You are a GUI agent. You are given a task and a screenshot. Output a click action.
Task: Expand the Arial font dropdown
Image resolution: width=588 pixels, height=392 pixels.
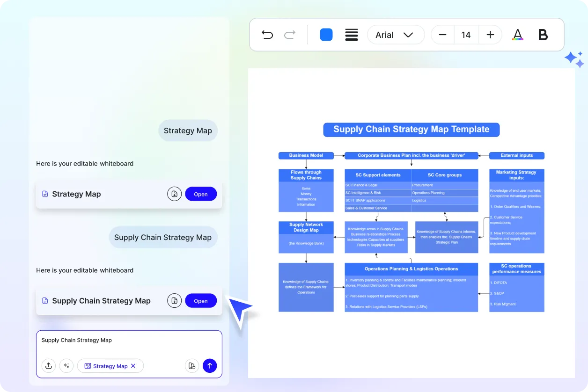[396, 35]
